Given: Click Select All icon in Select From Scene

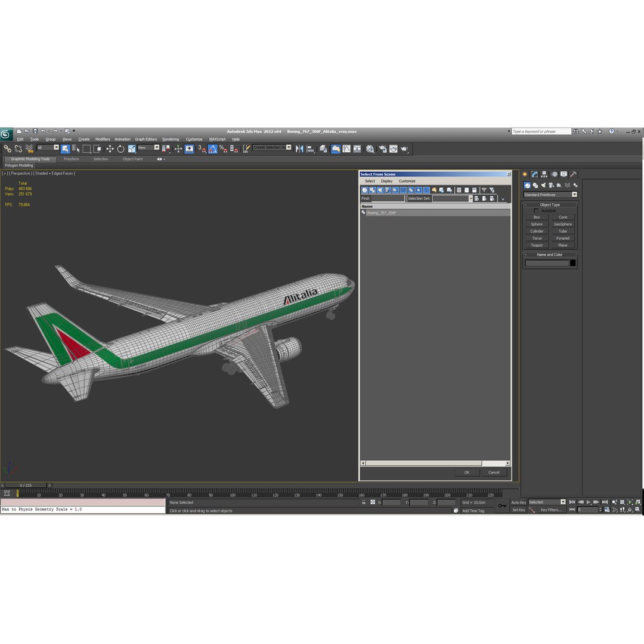Looking at the screenshot, I should 459,190.
